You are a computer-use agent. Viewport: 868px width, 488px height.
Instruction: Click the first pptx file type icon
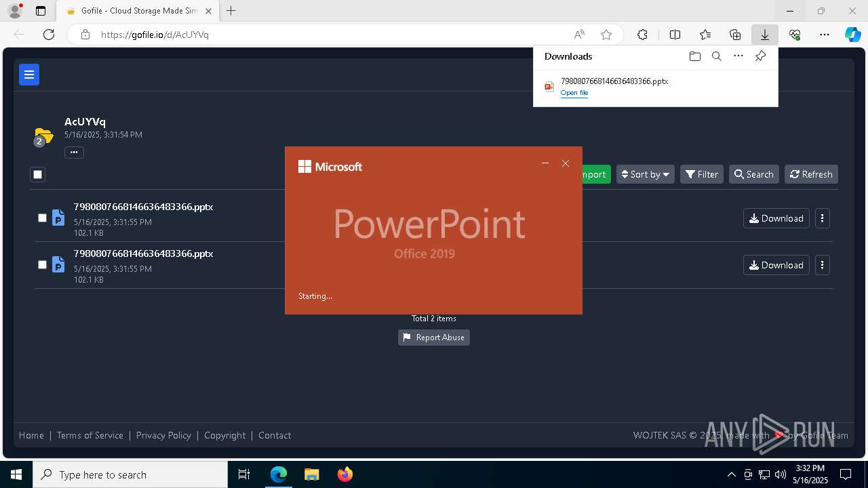58,218
